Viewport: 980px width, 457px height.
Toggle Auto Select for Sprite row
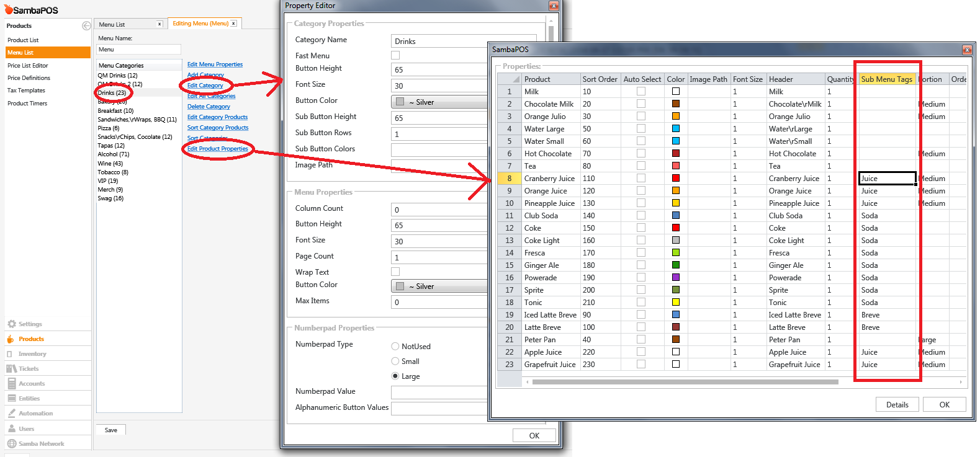pos(641,290)
